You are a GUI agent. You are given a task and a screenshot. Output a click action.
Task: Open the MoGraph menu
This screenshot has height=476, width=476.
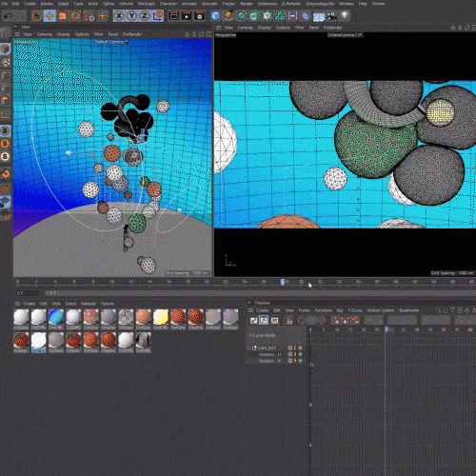147,4
